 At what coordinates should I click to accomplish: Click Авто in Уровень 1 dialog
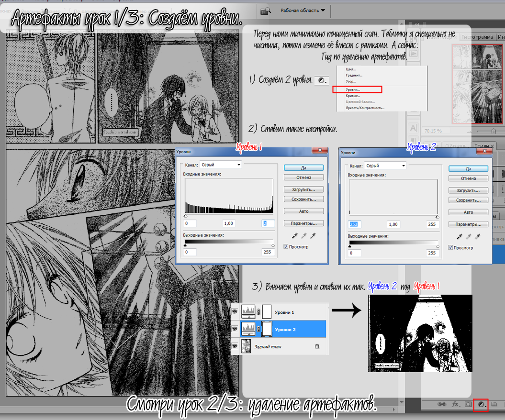click(x=303, y=211)
